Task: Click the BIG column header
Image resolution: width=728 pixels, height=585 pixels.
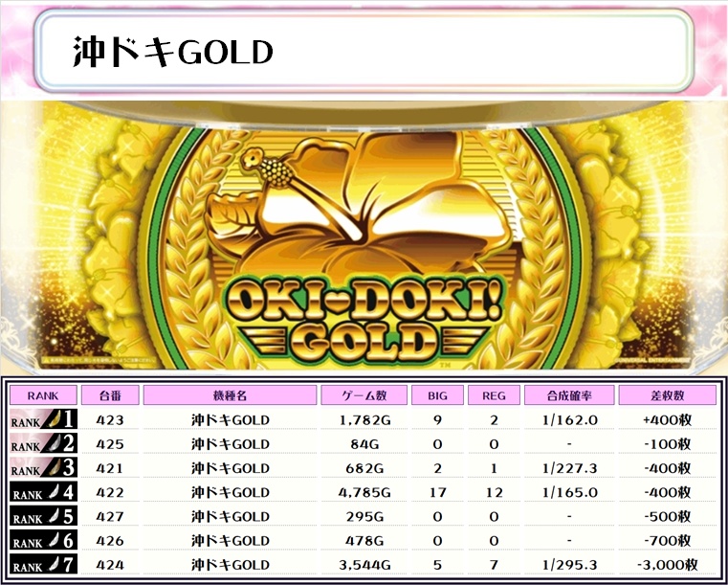Action: coord(437,395)
